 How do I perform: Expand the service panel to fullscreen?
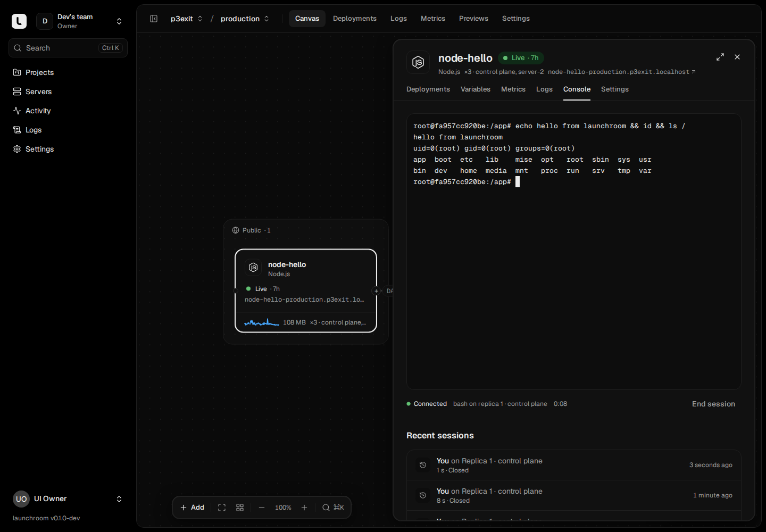[720, 57]
